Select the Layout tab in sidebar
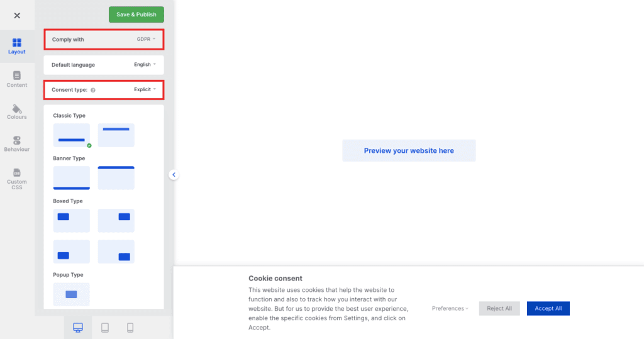 17,46
